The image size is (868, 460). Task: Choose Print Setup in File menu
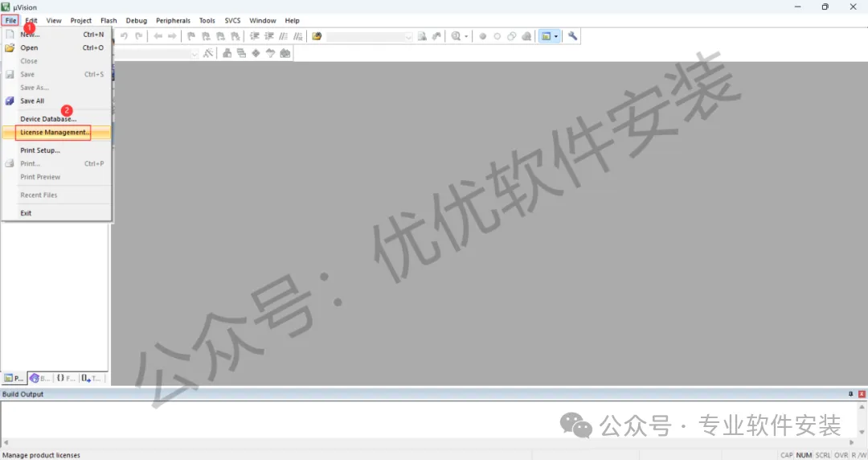[x=56, y=150]
